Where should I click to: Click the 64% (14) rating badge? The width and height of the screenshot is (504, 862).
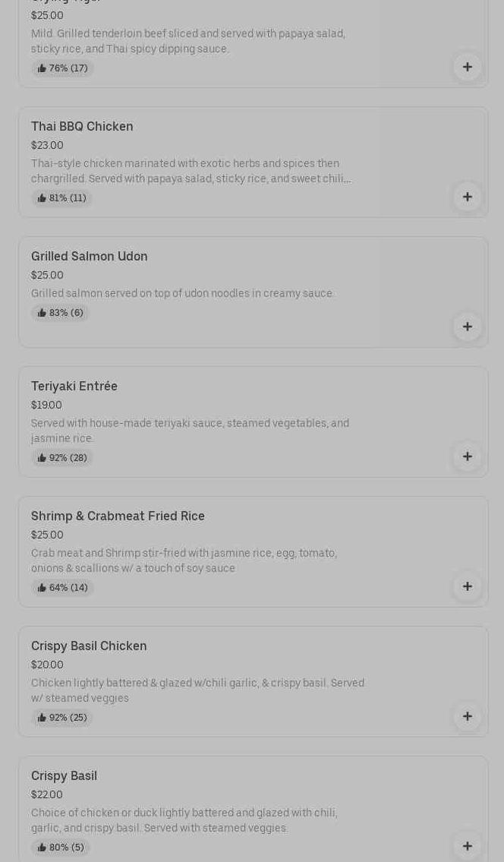[62, 588]
